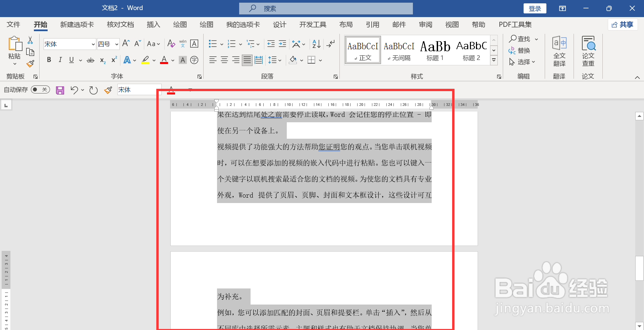
Task: Toggle the AutoSave switch
Action: (x=40, y=89)
